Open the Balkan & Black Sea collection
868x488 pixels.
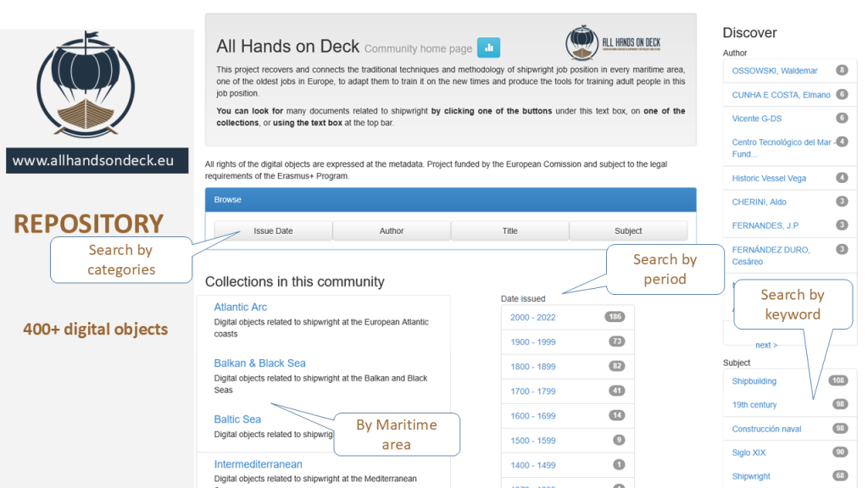tap(259, 363)
